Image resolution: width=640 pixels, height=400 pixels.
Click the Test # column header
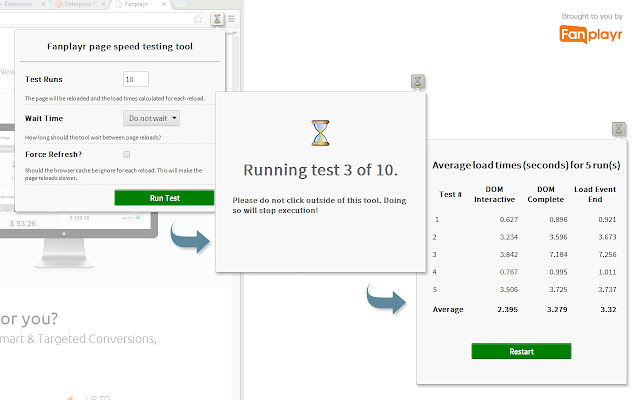(x=450, y=194)
